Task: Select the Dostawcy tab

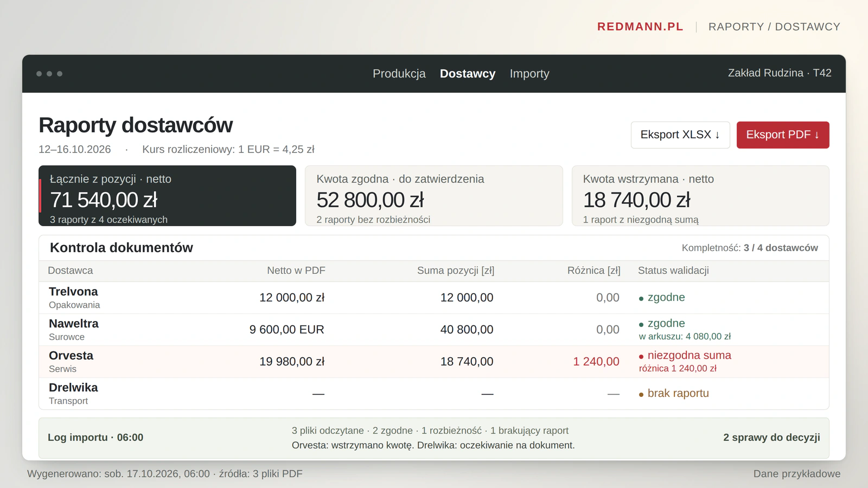Action: click(x=468, y=74)
